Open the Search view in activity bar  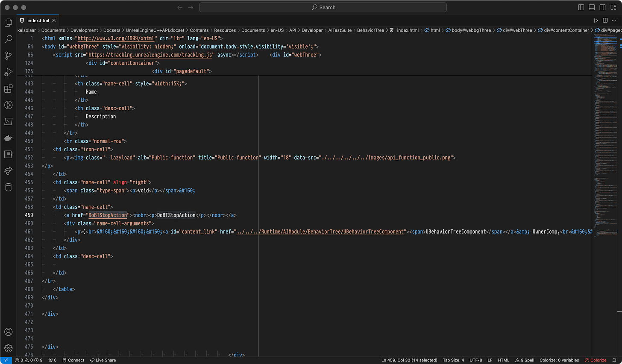[x=8, y=39]
